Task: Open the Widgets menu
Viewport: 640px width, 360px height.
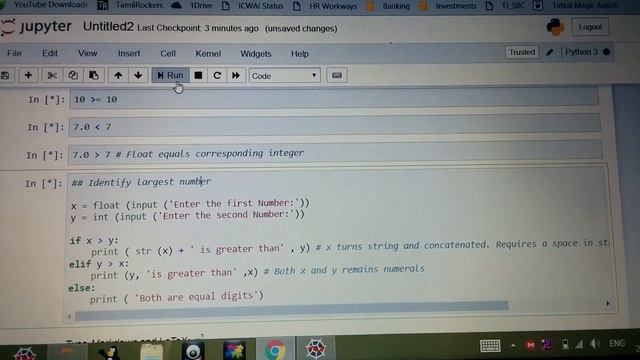Action: click(256, 53)
